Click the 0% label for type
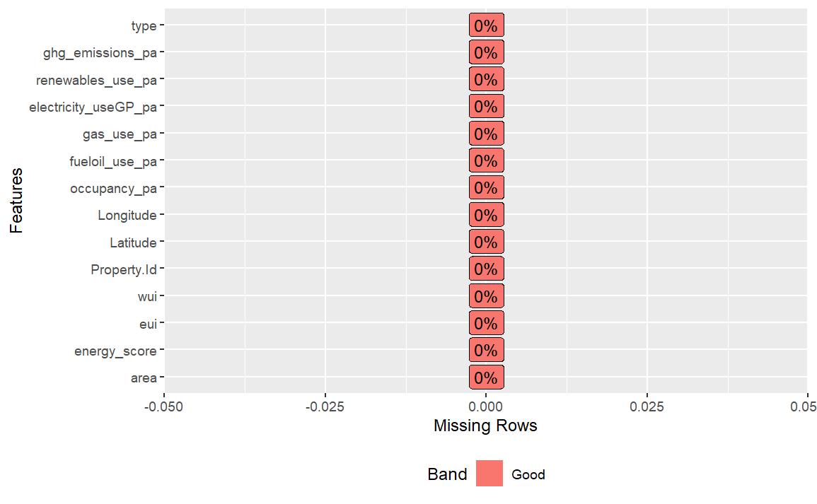 click(486, 26)
